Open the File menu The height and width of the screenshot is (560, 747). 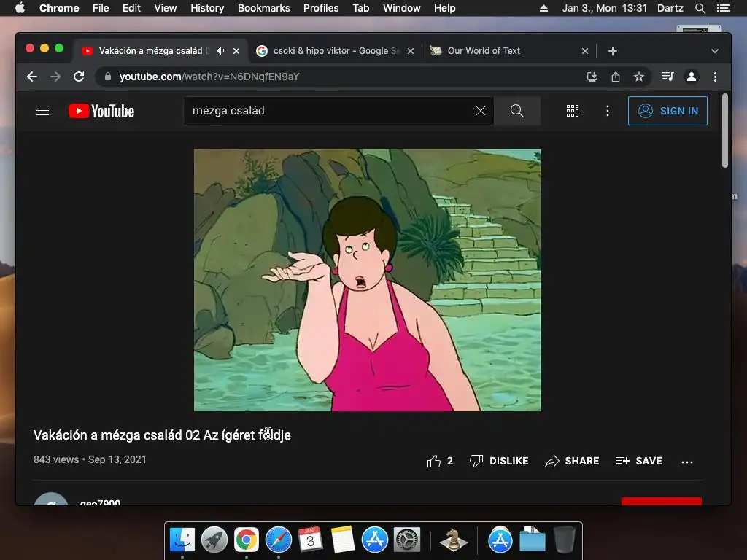point(101,8)
